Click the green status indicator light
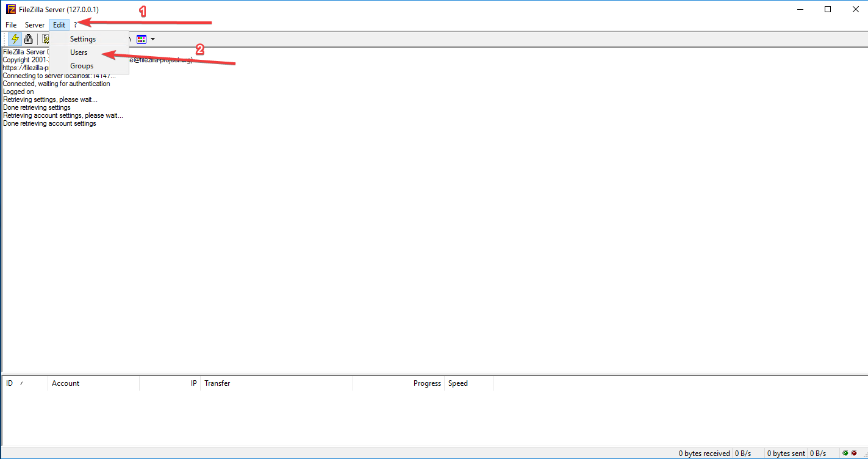The image size is (868, 459). pyautogui.click(x=845, y=454)
